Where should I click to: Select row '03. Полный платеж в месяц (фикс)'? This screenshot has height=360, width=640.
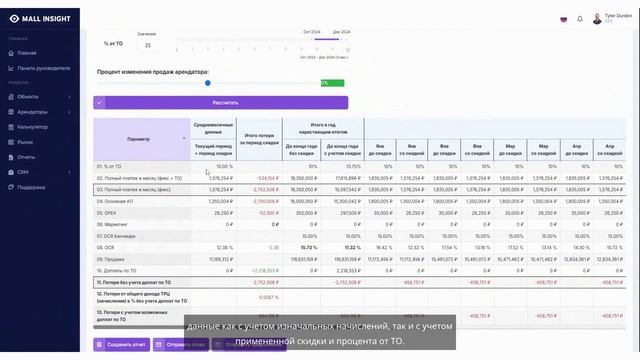pyautogui.click(x=360, y=190)
